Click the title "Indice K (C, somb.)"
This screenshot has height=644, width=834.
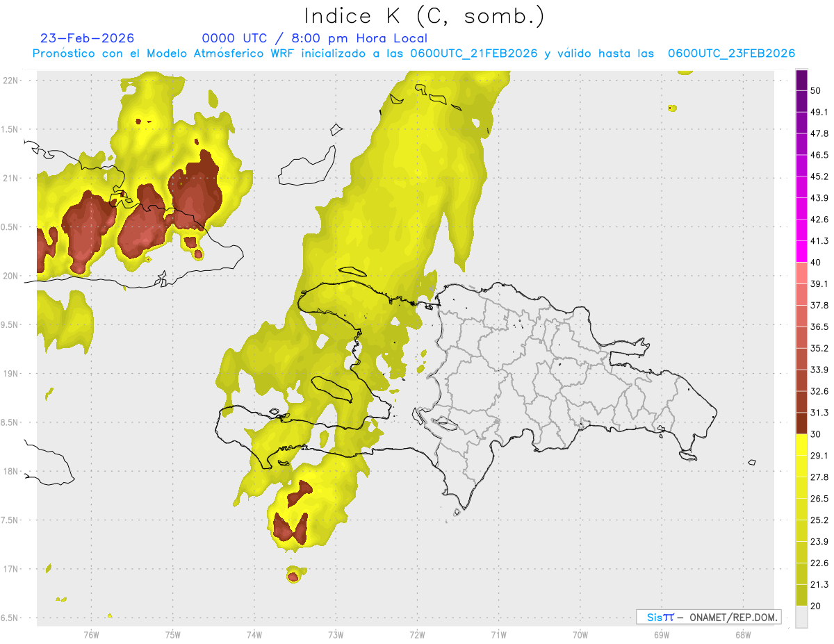tap(424, 16)
